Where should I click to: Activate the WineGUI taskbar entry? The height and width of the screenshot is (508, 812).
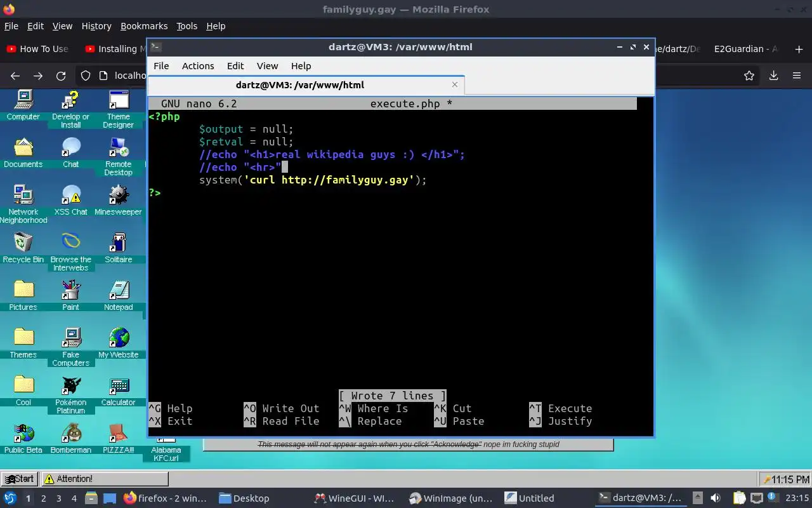354,498
